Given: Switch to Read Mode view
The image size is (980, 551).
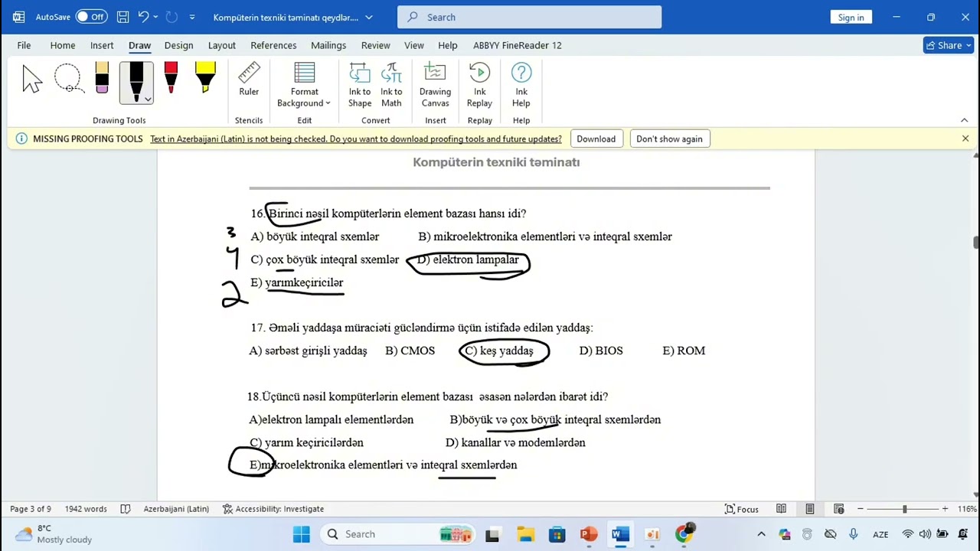Looking at the screenshot, I should click(x=781, y=509).
